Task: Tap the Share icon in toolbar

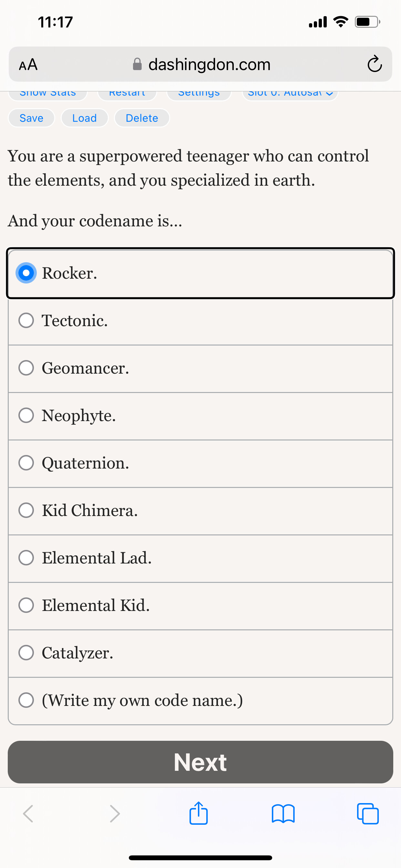Action: tap(199, 813)
